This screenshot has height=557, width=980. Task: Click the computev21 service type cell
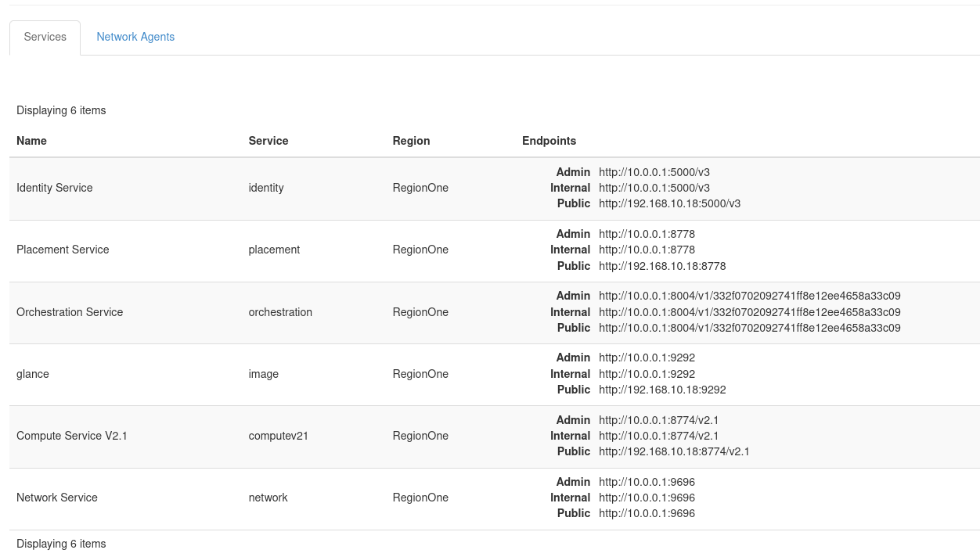tap(279, 436)
